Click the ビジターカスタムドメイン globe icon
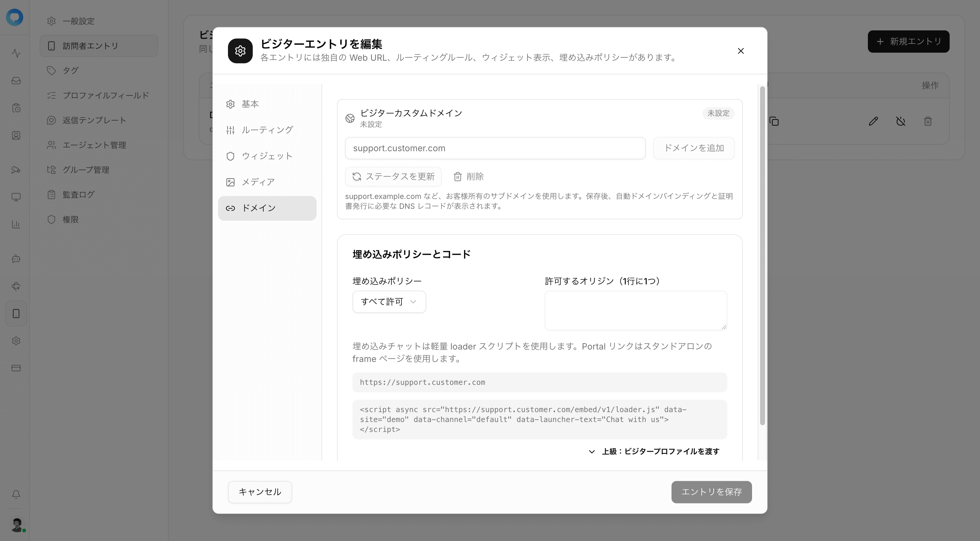 click(x=350, y=118)
